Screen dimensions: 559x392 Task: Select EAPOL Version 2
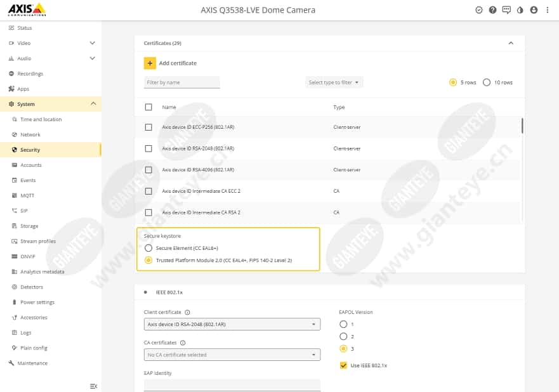(343, 336)
